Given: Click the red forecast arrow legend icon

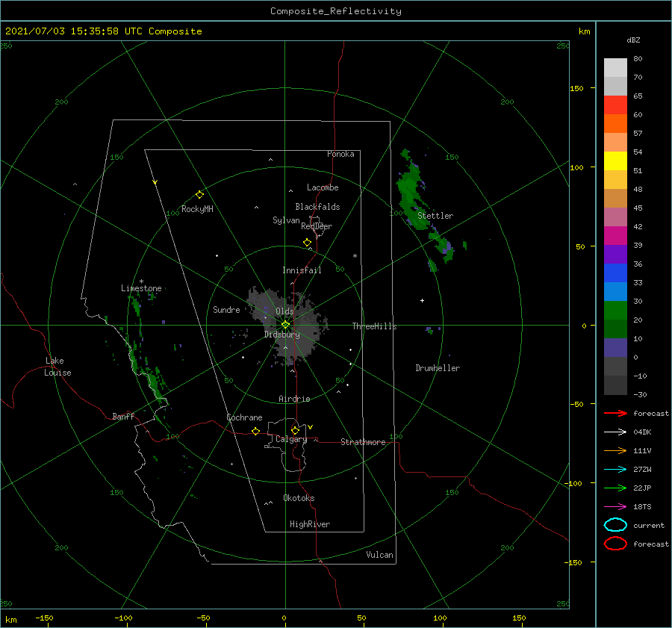Looking at the screenshot, I should [x=615, y=413].
